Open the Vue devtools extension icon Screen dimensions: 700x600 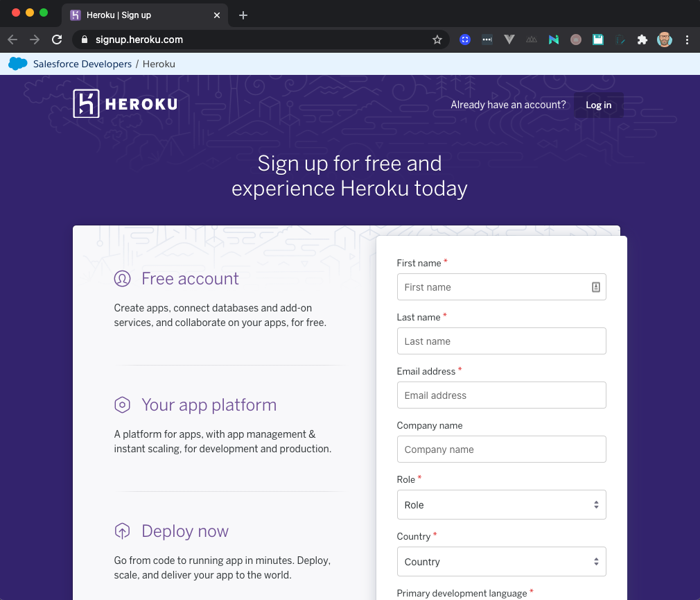point(509,40)
